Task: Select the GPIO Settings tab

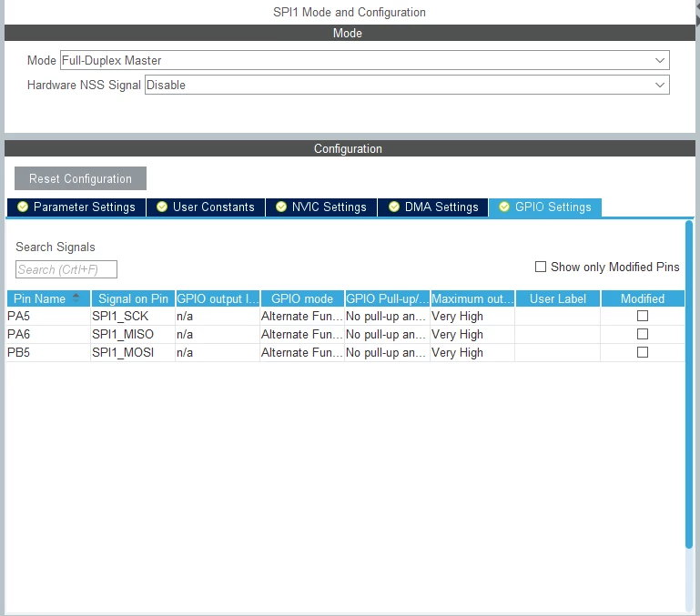Action: (545, 207)
